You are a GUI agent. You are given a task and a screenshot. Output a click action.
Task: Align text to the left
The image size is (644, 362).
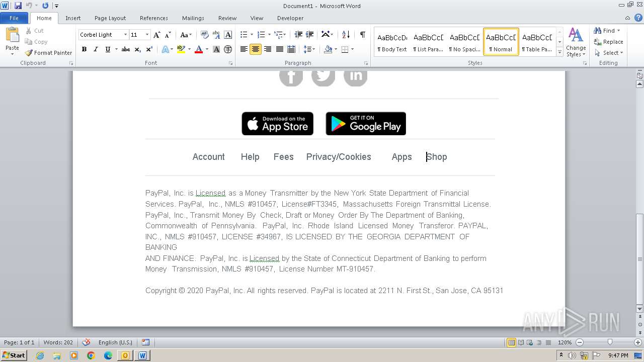244,49
